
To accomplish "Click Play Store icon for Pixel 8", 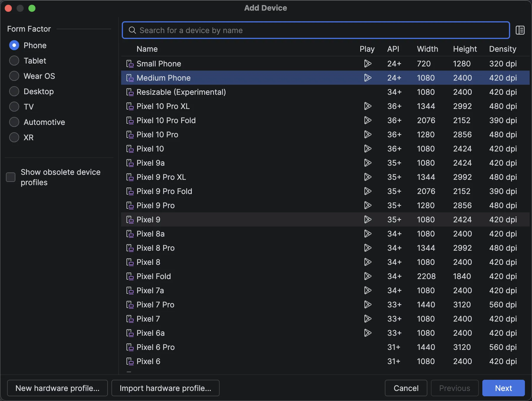I will (368, 262).
